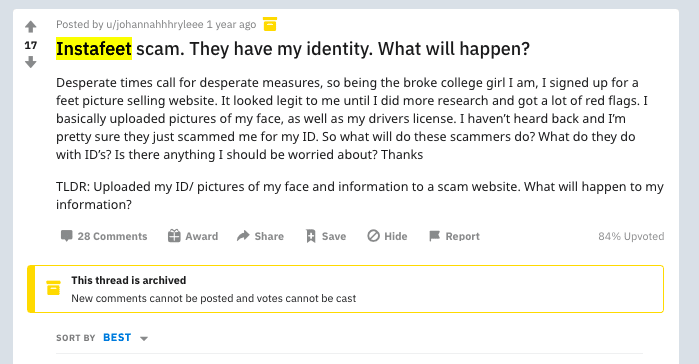
Task: Click the Report button text
Action: tap(463, 236)
